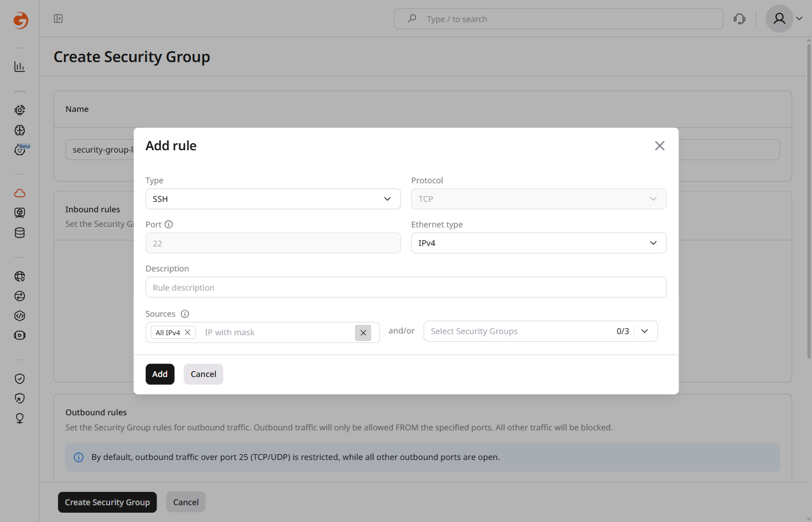Click the Create Security Group button
Screen dimensions: 812x522
pos(107,502)
